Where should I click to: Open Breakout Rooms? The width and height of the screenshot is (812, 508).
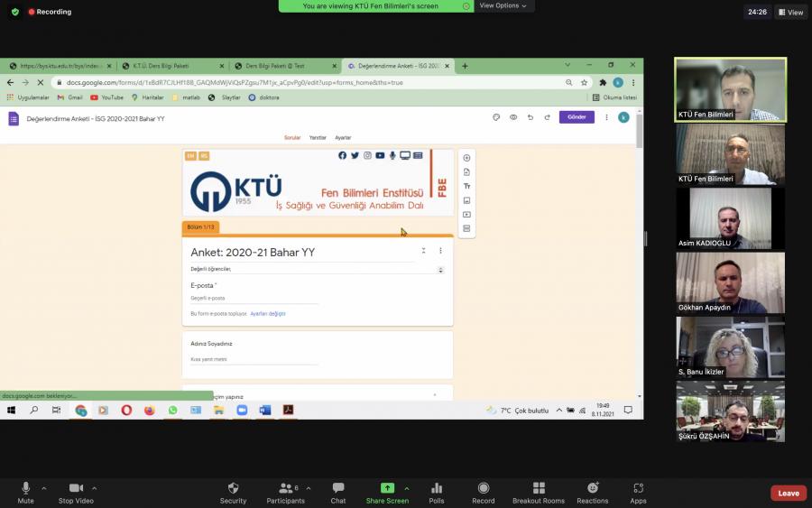point(539,493)
